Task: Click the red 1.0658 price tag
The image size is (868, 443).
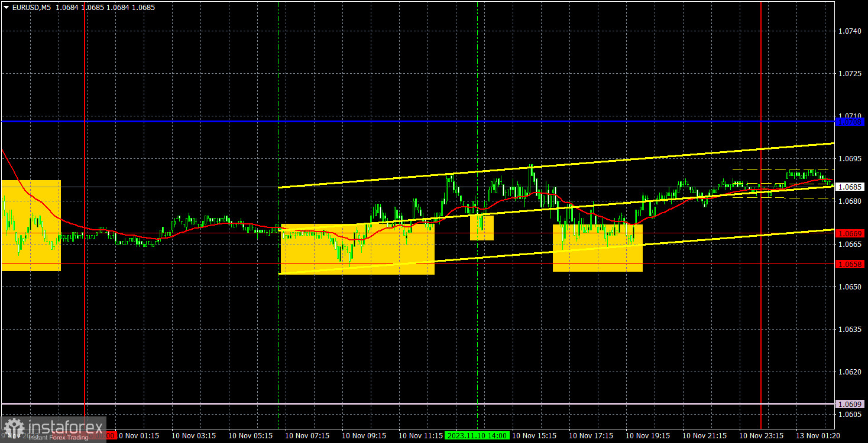Action: click(x=850, y=264)
